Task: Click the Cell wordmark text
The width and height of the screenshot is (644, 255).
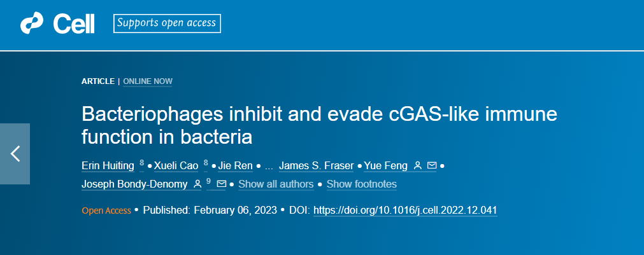Action: coord(73,24)
